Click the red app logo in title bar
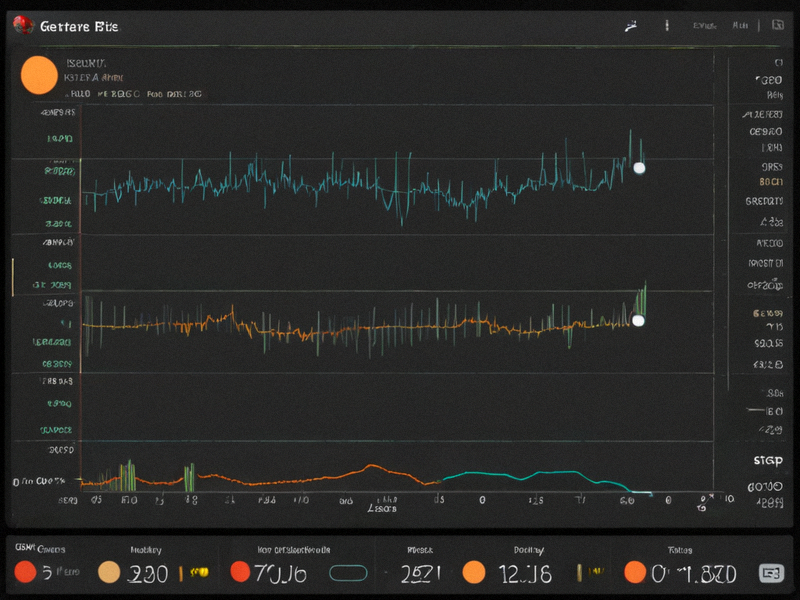 [x=23, y=24]
